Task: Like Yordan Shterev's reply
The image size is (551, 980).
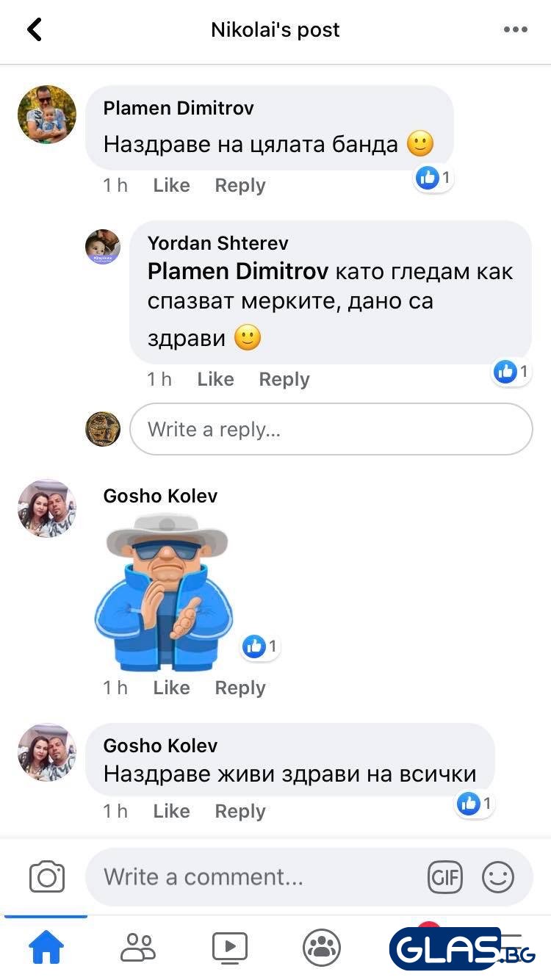Action: (215, 380)
